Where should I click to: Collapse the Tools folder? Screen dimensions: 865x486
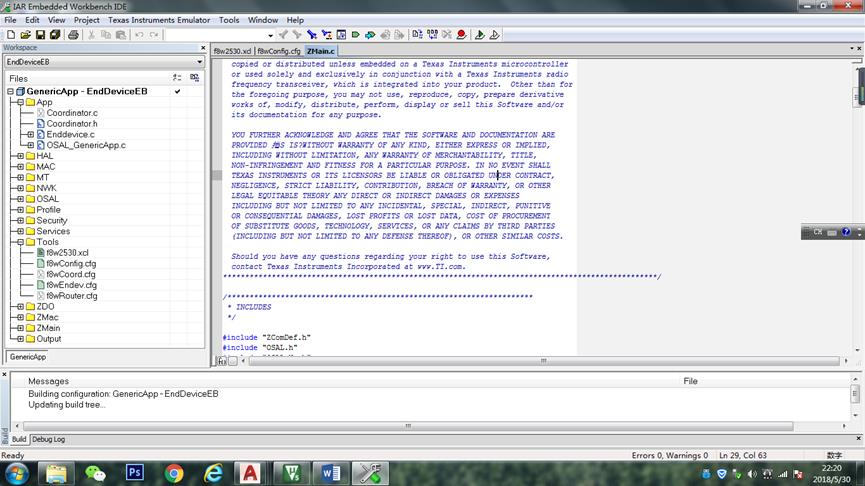(x=20, y=242)
